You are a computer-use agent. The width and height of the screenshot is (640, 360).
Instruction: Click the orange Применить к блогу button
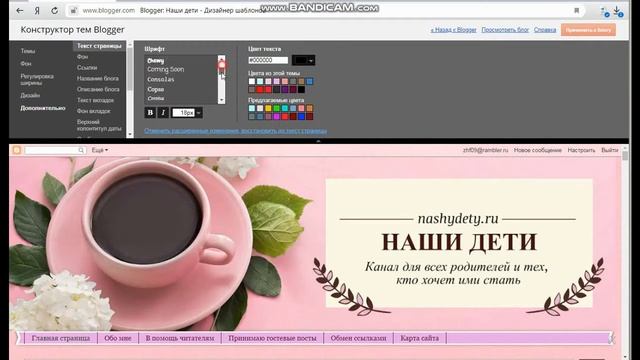[x=588, y=30]
